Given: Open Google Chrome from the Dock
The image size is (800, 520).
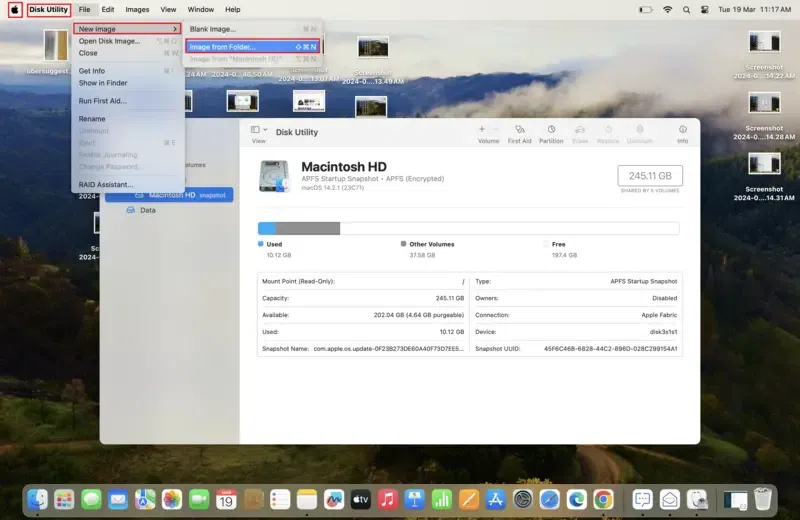Looking at the screenshot, I should (x=603, y=500).
